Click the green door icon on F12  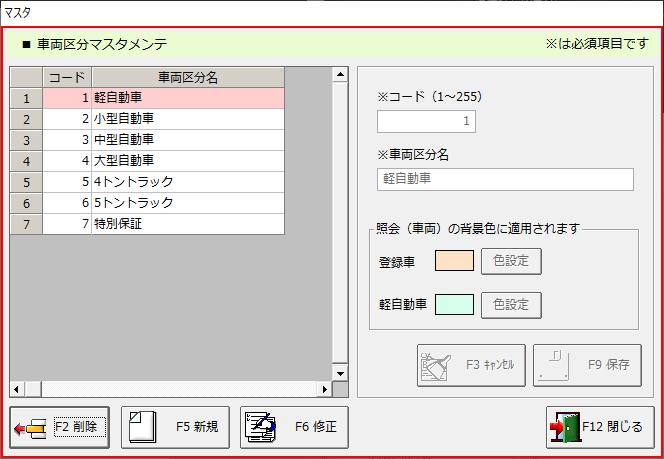click(565, 428)
